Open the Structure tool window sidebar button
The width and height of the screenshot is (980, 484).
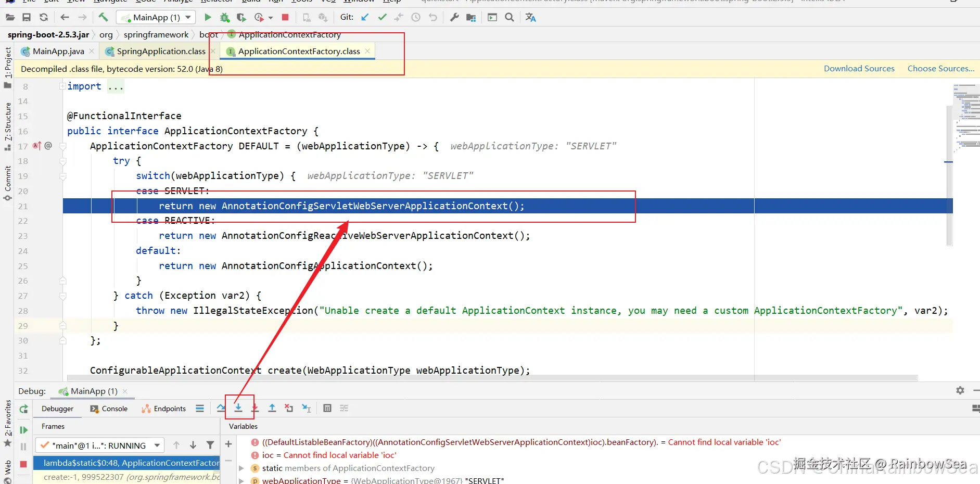click(8, 126)
